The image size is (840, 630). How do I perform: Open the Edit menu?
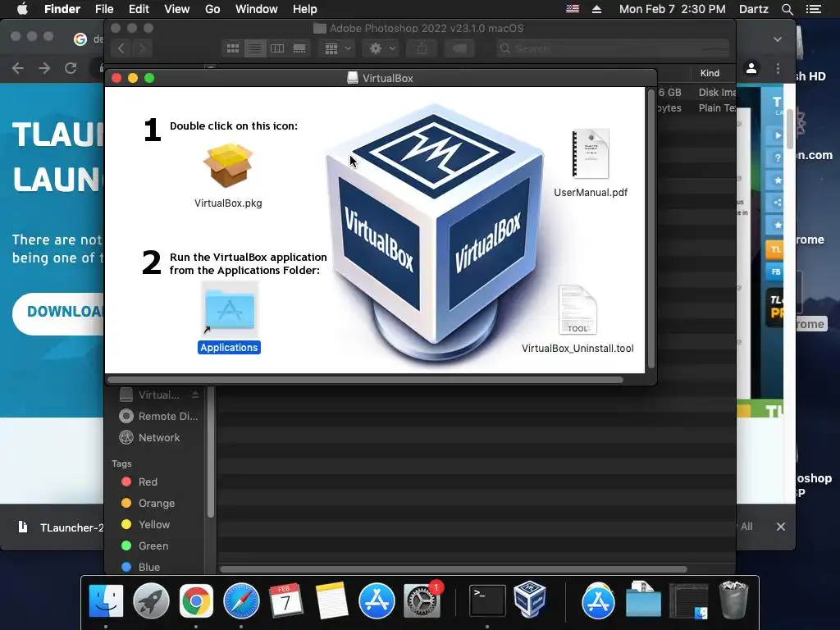139,9
